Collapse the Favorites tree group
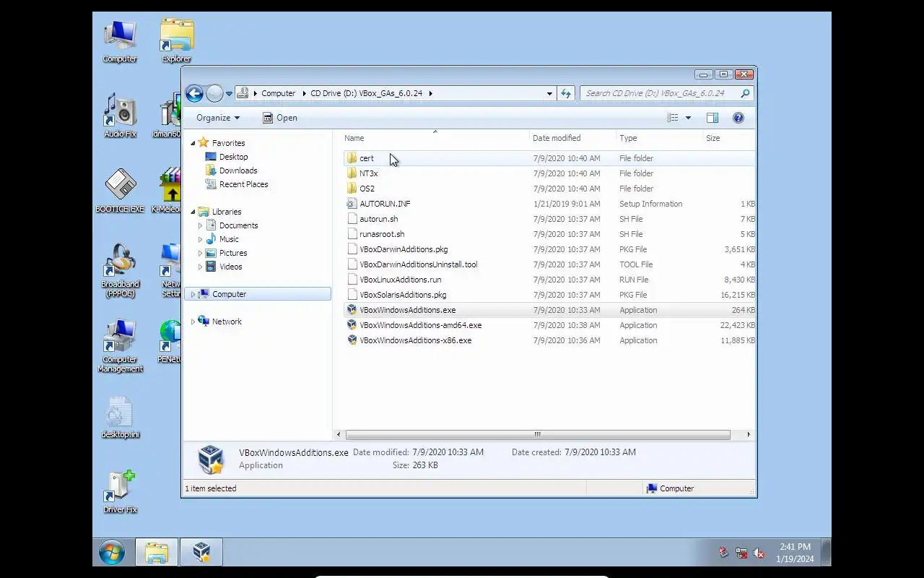 [193, 143]
